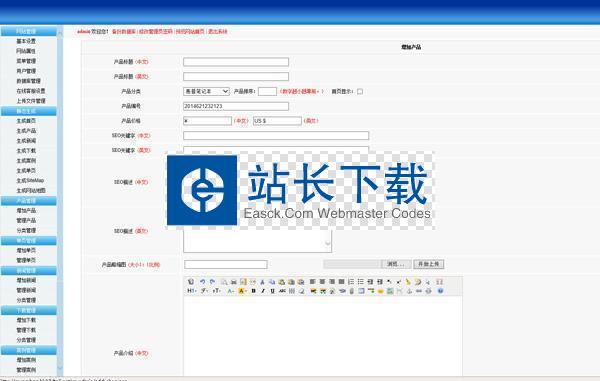Select 增加产品 in the sidebar

point(26,210)
